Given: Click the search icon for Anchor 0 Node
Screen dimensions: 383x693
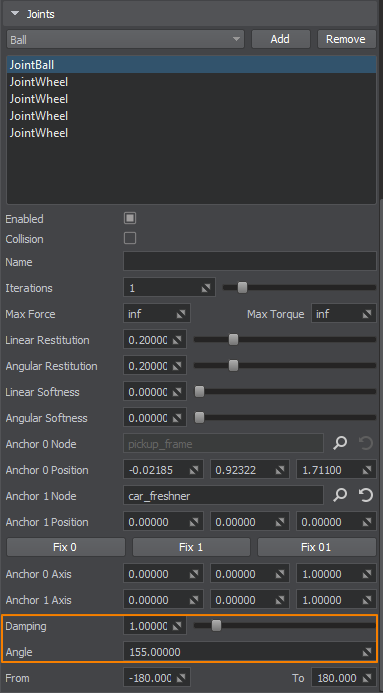Looking at the screenshot, I should (x=340, y=444).
